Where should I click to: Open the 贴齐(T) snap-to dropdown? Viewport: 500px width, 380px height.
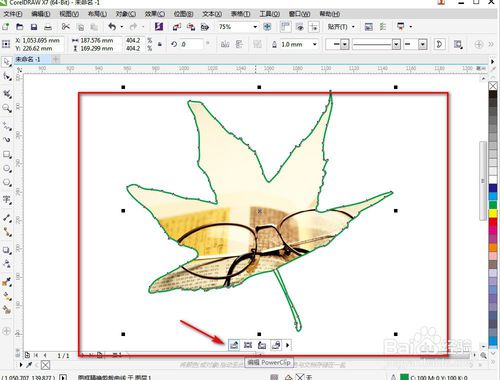tap(353, 27)
